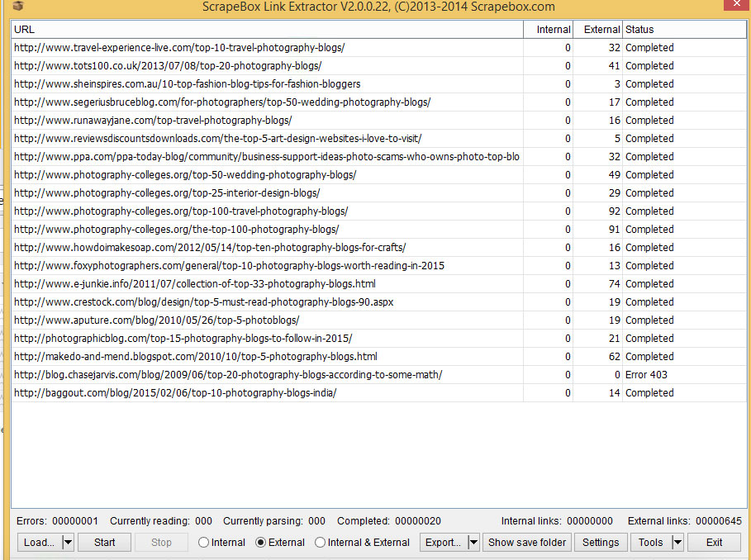
Task: Click the Status column header
Action: pos(683,30)
